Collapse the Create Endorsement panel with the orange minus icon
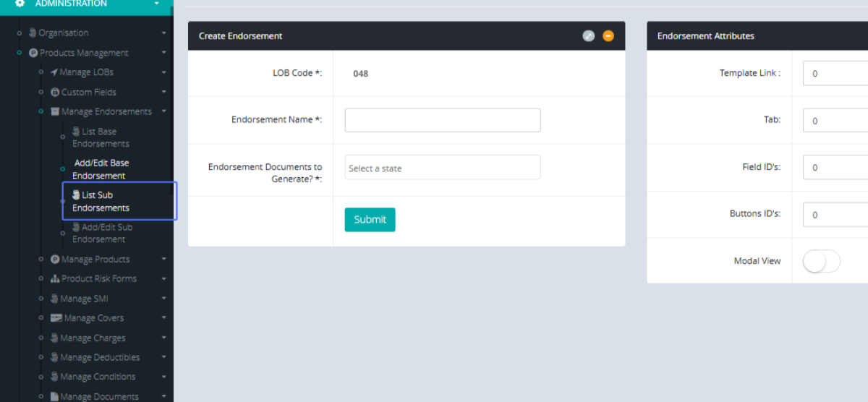868x402 pixels. coord(608,36)
